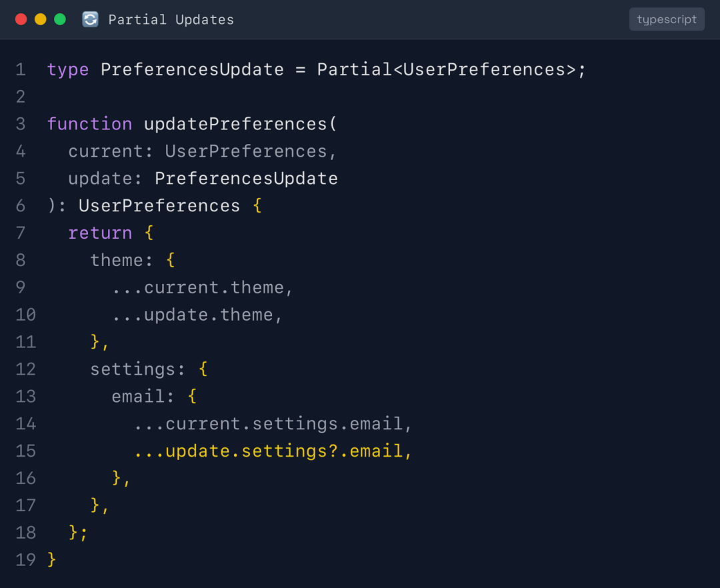Viewport: 720px width, 588px height.
Task: Click the red close window dot
Action: click(x=21, y=19)
